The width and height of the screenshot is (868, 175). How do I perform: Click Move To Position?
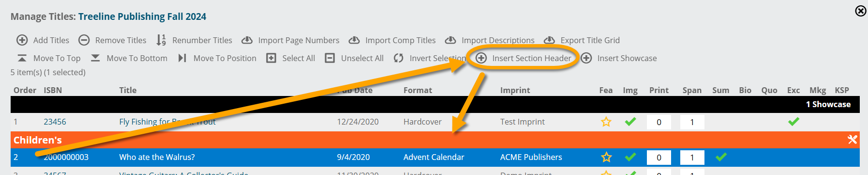click(x=225, y=58)
